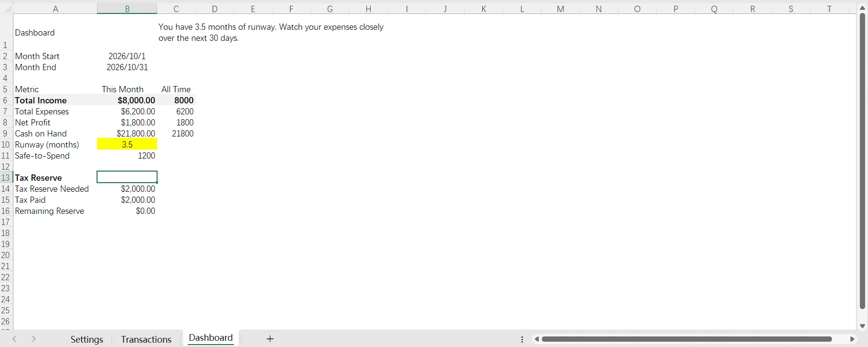
Task: Click horizontal scrollbar right arrow
Action: [x=852, y=339]
